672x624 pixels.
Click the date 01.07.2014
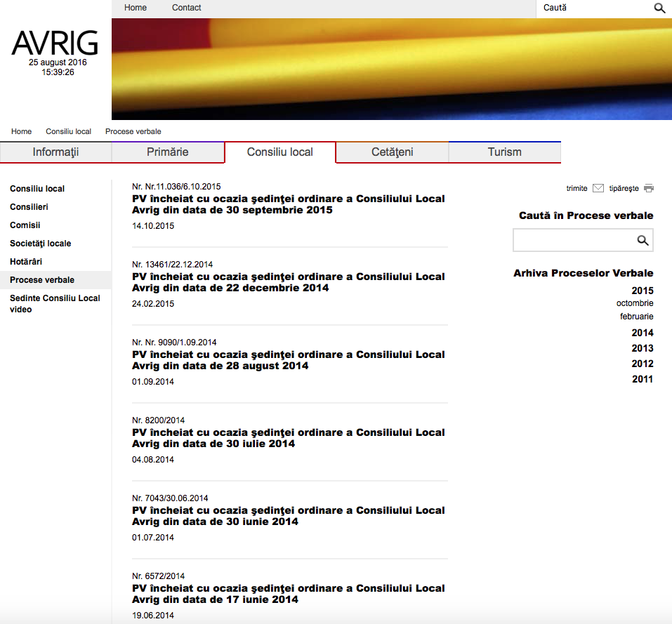pyautogui.click(x=153, y=538)
